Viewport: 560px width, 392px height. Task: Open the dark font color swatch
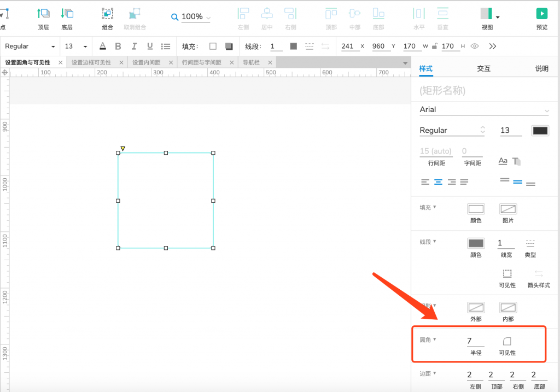[x=540, y=131]
